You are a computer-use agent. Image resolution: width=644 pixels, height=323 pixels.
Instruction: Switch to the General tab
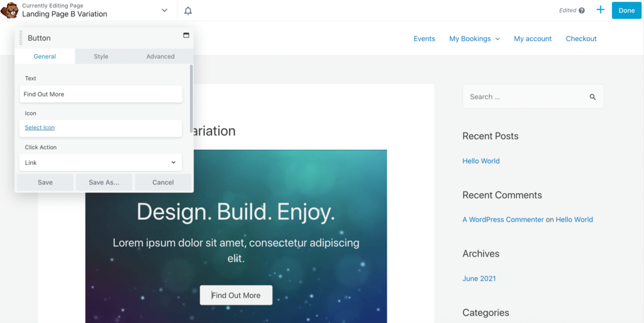point(45,56)
